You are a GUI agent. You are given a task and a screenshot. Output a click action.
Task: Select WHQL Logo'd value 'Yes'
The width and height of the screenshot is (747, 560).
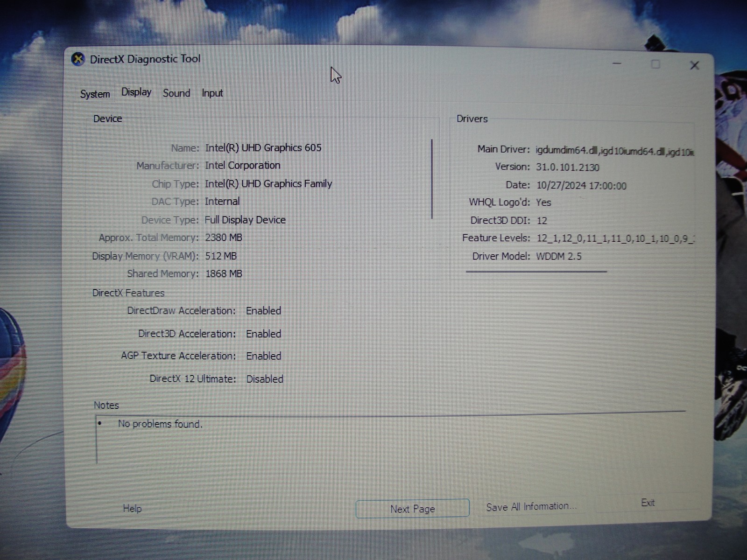tap(543, 203)
